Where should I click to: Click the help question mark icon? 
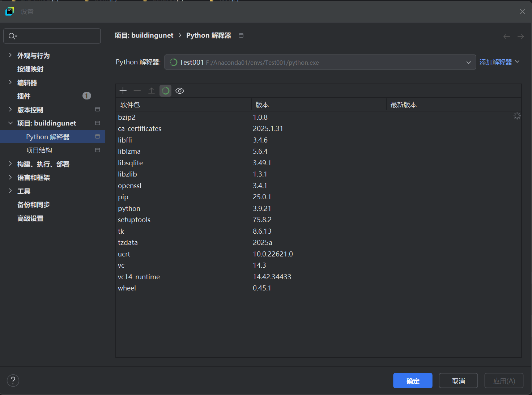pyautogui.click(x=13, y=381)
